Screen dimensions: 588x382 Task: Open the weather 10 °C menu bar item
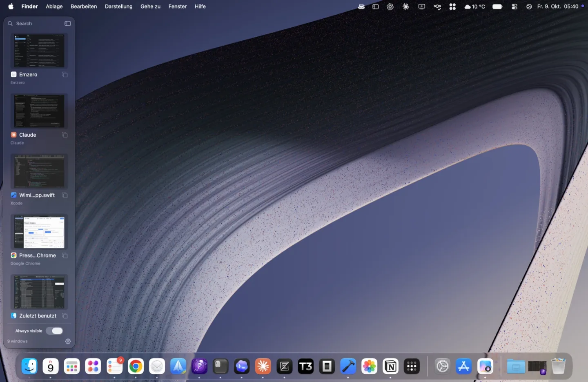click(474, 7)
